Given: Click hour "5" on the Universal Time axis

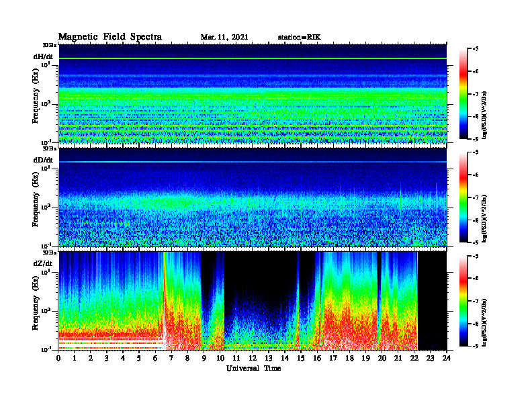Looking at the screenshot, I should [140, 359].
